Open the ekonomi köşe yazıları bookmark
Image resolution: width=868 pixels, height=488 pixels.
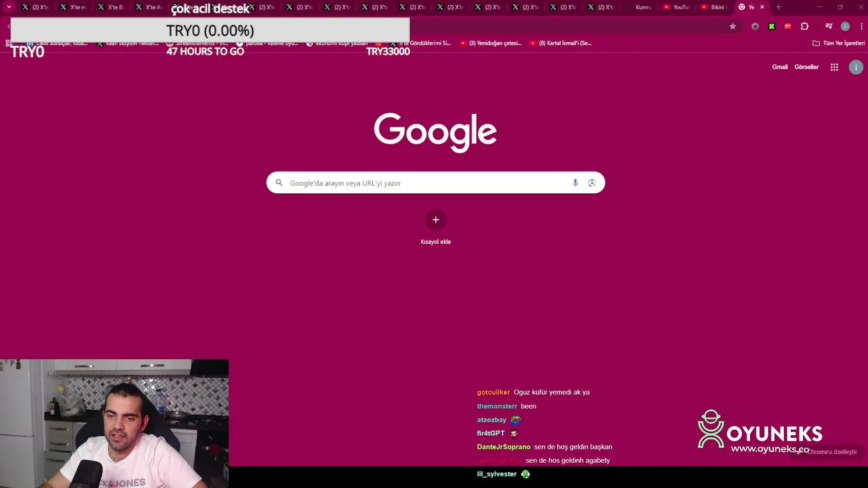pyautogui.click(x=336, y=43)
